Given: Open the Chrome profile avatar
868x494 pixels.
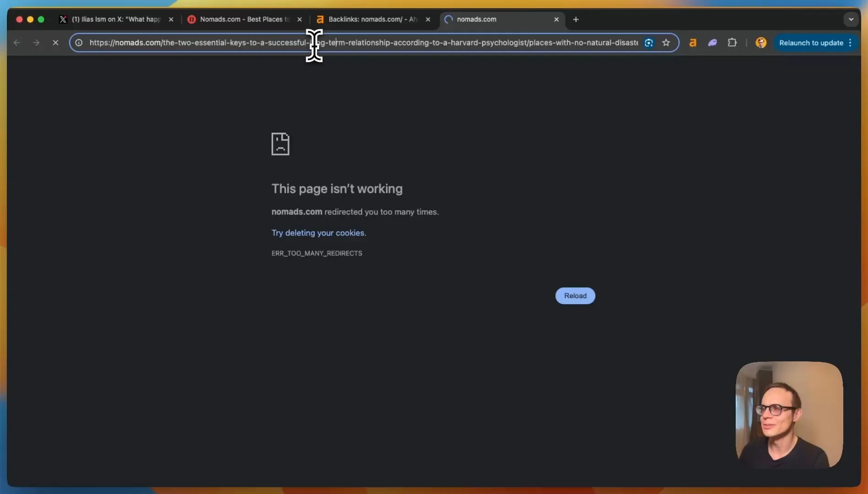Looking at the screenshot, I should [761, 43].
